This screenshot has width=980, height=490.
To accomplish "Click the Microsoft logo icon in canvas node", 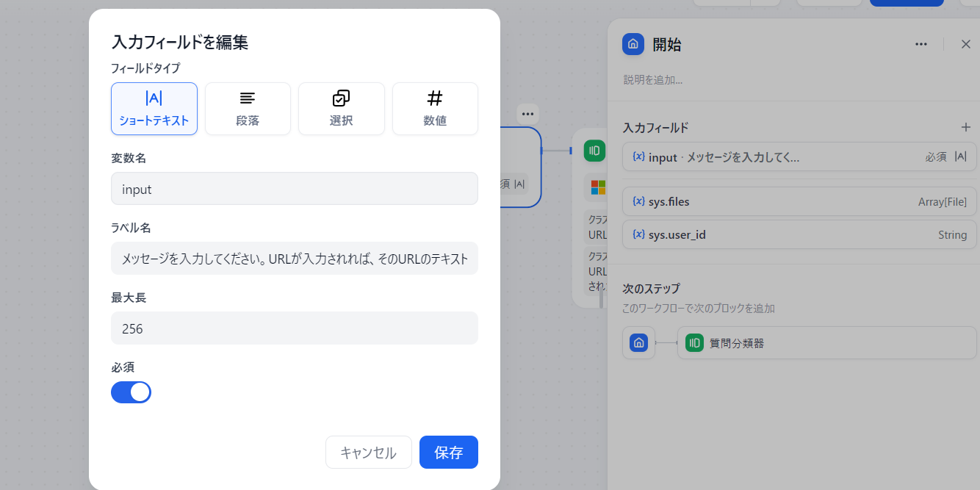I will coord(598,188).
